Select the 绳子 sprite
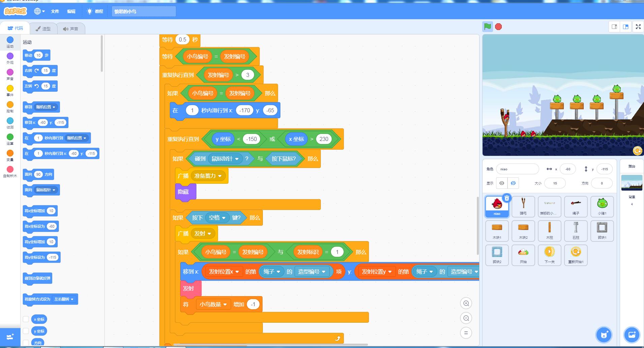 pyautogui.click(x=576, y=206)
